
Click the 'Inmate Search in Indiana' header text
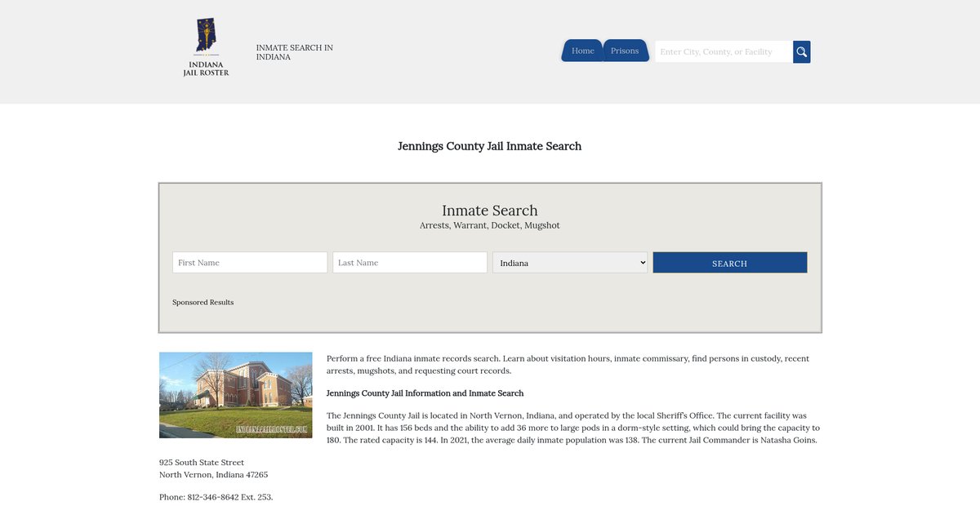(294, 52)
